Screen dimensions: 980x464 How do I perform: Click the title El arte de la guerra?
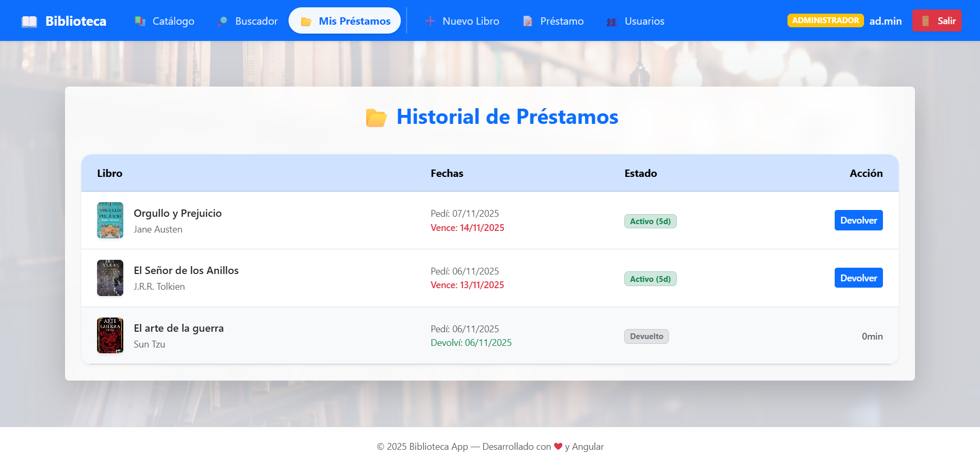(179, 328)
